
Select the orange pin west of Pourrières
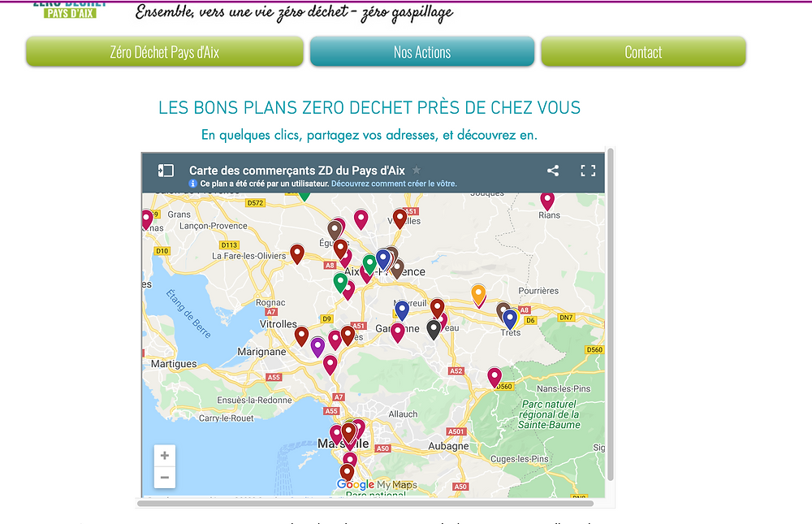tap(478, 294)
